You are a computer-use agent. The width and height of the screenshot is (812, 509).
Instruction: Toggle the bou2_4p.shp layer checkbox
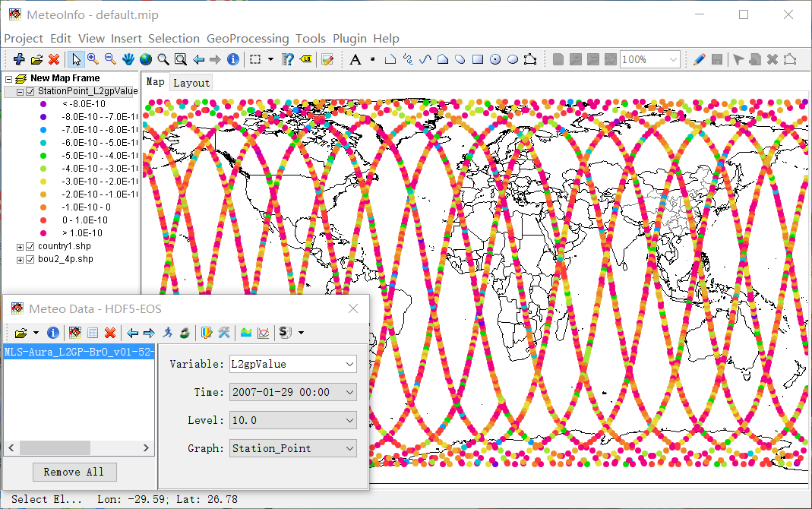tap(30, 259)
